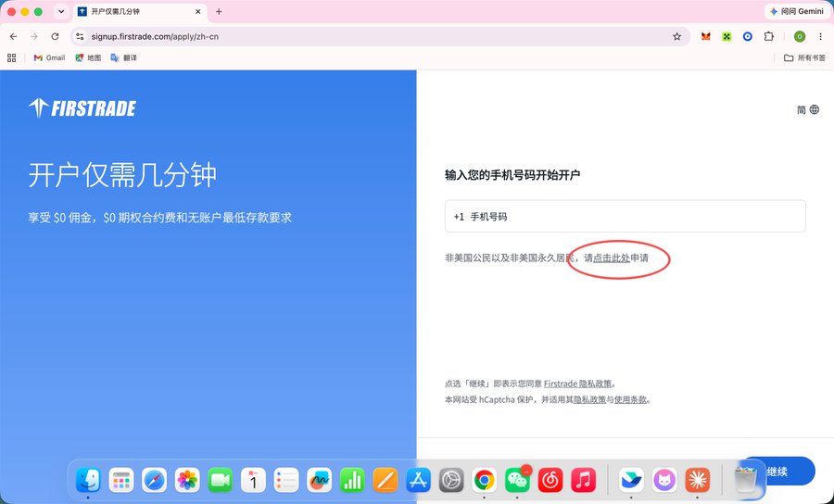Open the apps grid in bookmarks bar
The width and height of the screenshot is (834, 504).
(x=12, y=57)
